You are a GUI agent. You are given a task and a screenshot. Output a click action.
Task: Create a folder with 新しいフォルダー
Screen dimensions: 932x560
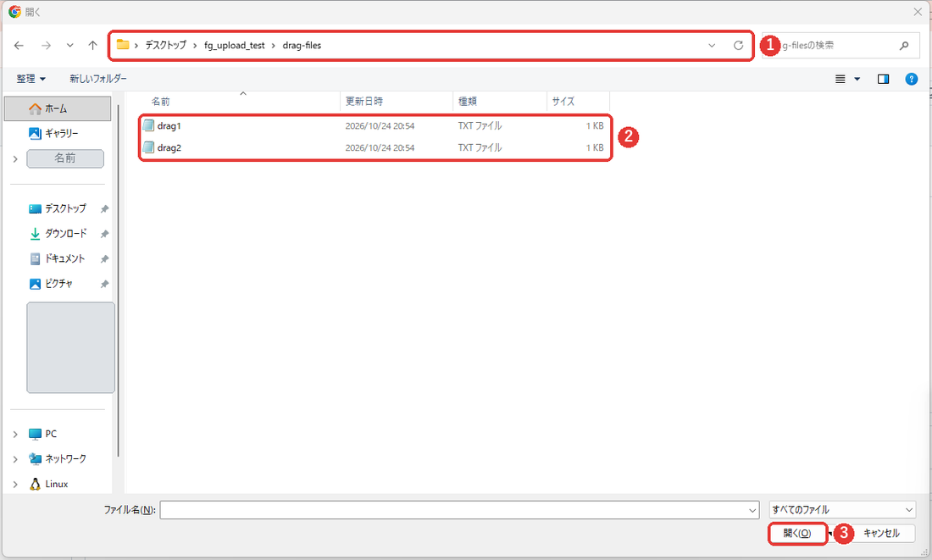[x=98, y=79]
